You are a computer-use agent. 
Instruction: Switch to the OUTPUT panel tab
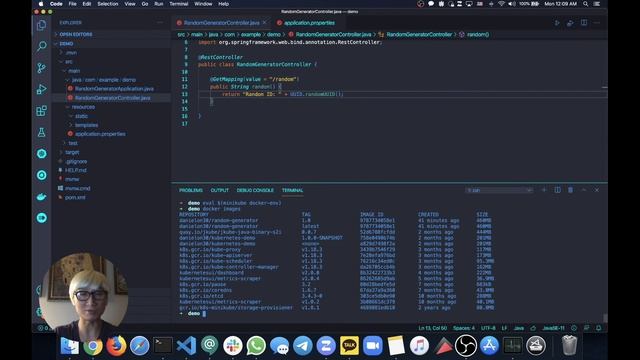220,190
